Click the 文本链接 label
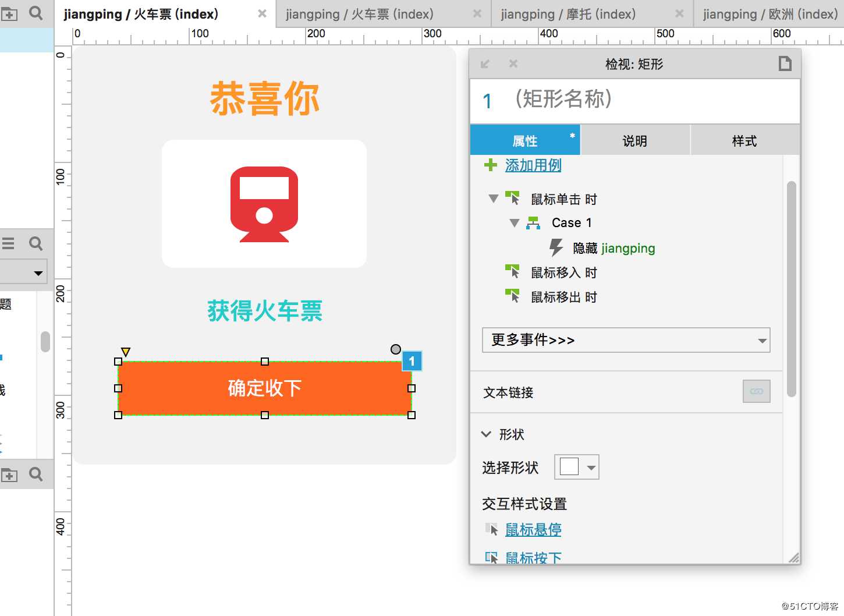The image size is (844, 616). pos(508,392)
